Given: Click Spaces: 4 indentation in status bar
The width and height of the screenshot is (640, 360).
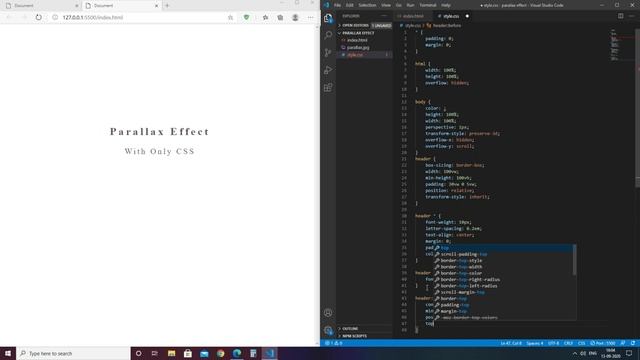Looking at the screenshot, I should tap(534, 343).
